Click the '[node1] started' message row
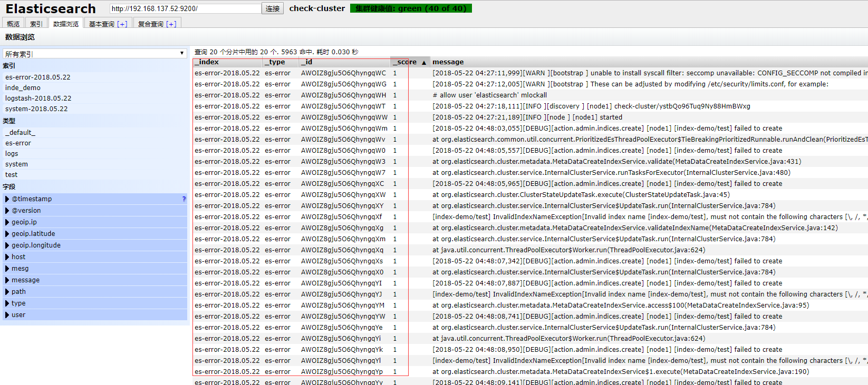The height and width of the screenshot is (385, 868). click(x=527, y=117)
